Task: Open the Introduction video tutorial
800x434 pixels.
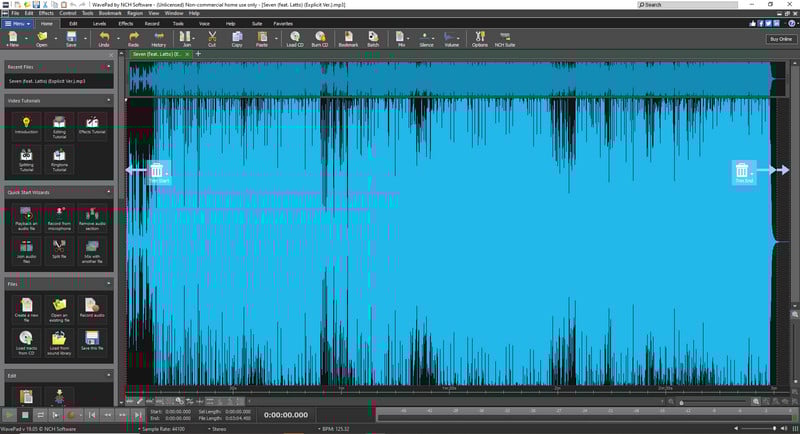Action: coord(26,125)
